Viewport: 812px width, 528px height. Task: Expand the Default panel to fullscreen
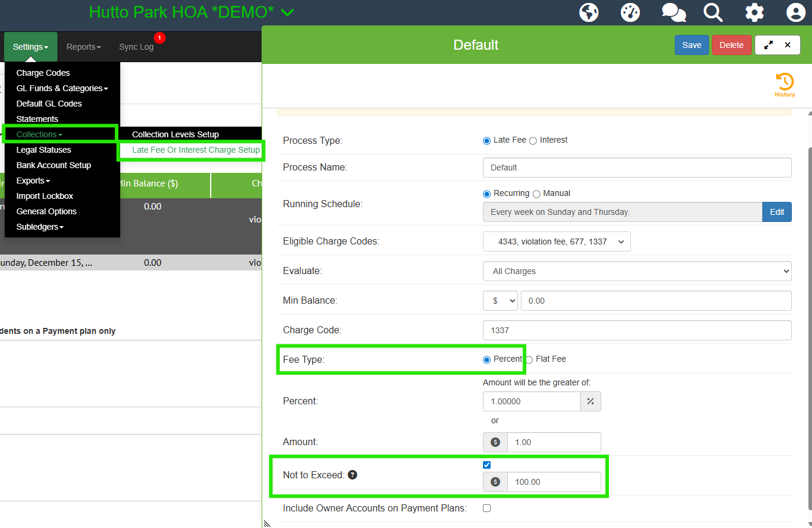pos(768,45)
